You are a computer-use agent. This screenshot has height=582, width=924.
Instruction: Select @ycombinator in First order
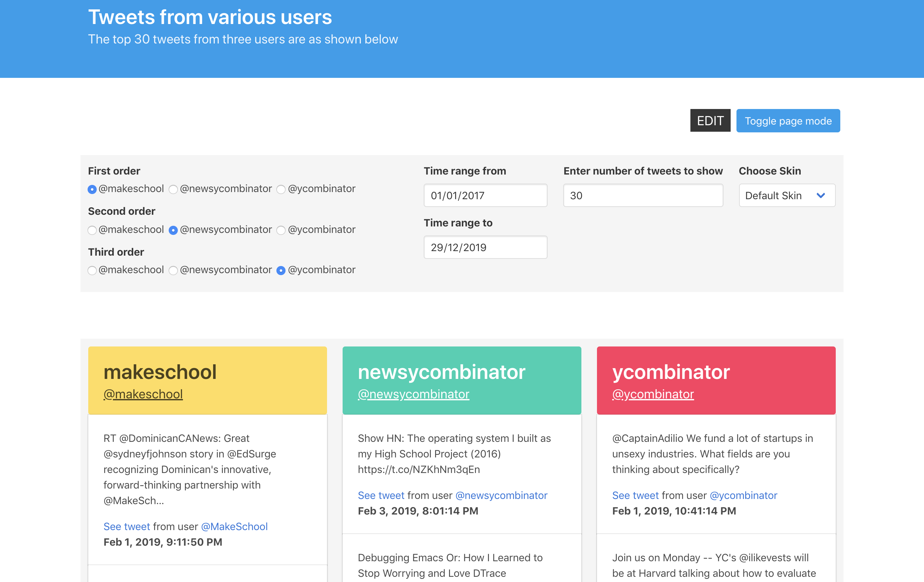(281, 189)
